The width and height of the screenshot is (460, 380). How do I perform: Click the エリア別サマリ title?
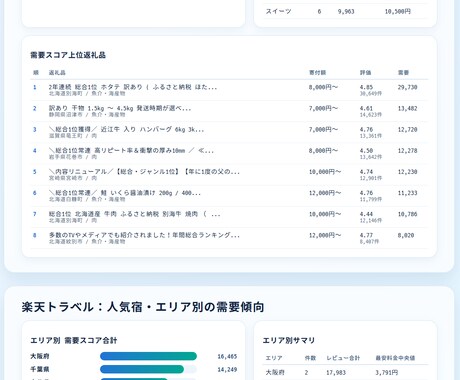click(289, 340)
